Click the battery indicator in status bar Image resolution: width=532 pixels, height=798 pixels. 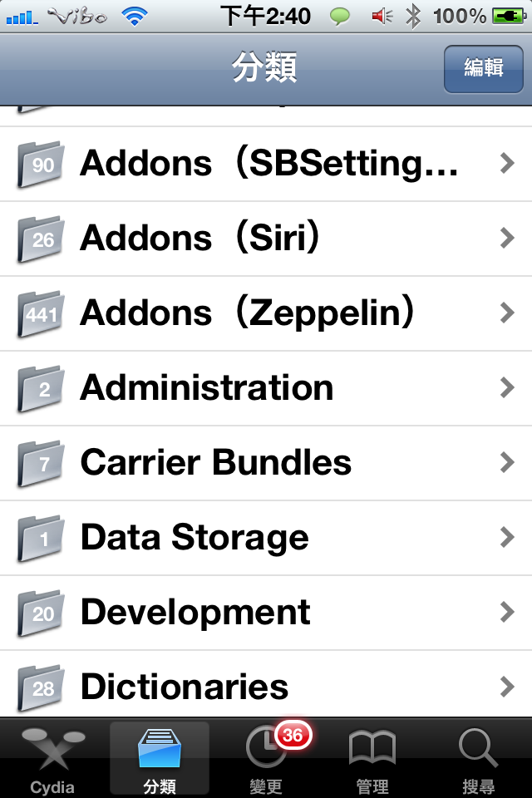tap(509, 17)
